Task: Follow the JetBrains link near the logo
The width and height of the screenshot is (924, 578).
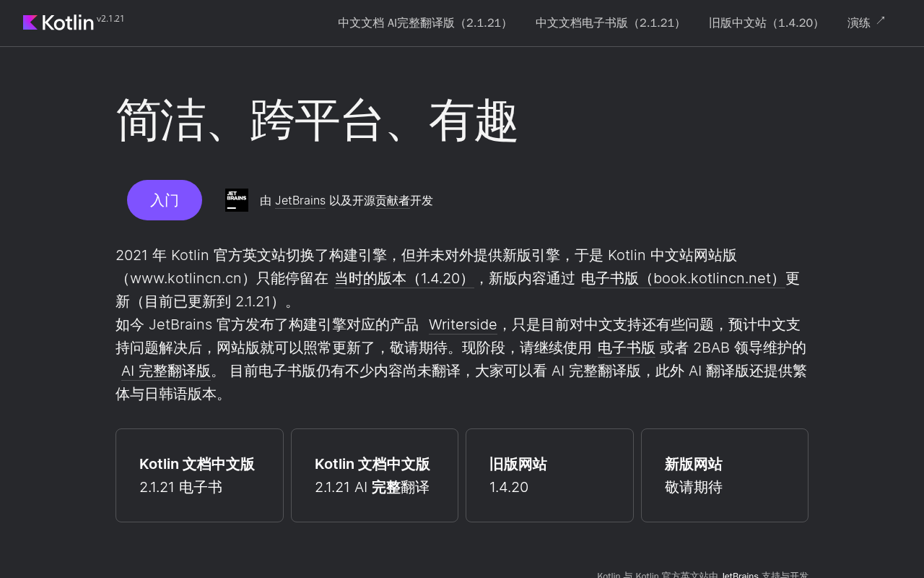Action: tap(300, 201)
